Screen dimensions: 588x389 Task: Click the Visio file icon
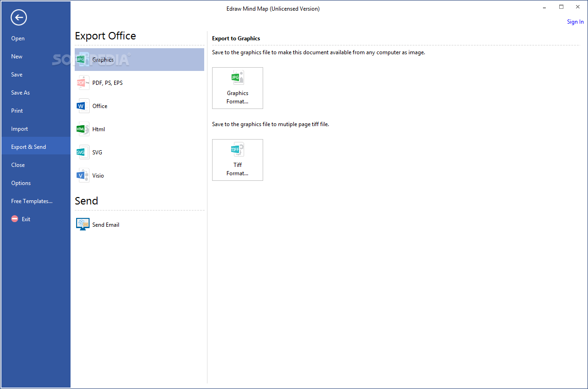[83, 175]
